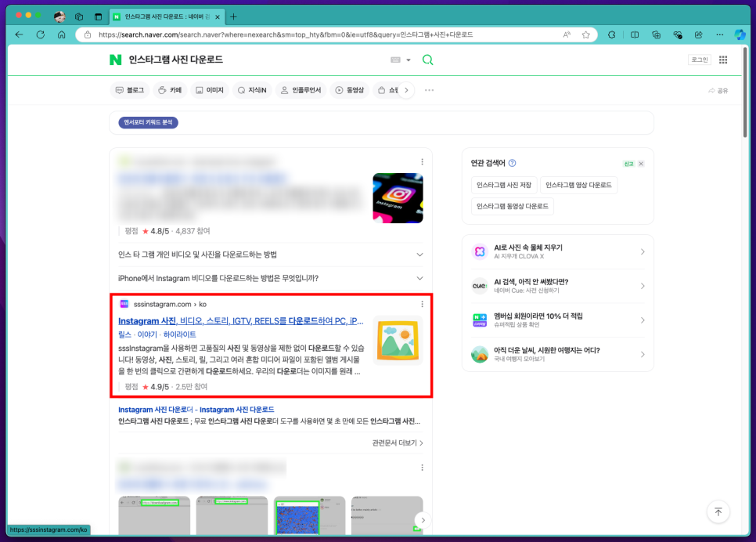Reload the page with refresh icon
This screenshot has width=756, height=542.
[41, 34]
